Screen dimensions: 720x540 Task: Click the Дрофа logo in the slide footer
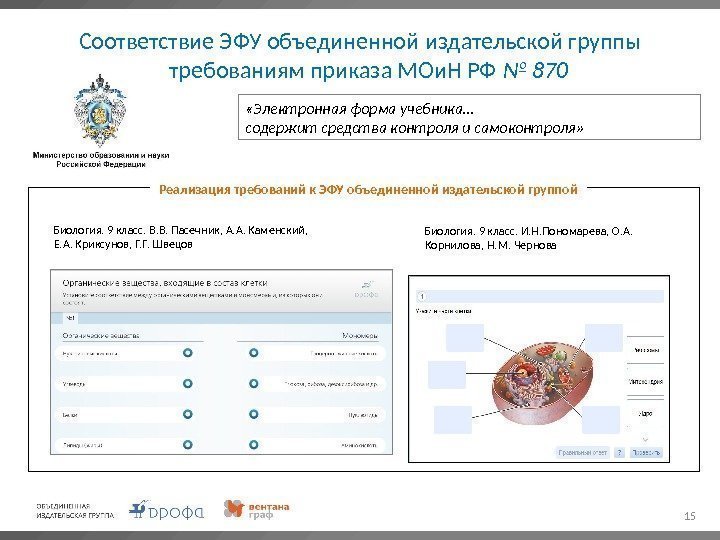pos(166,510)
